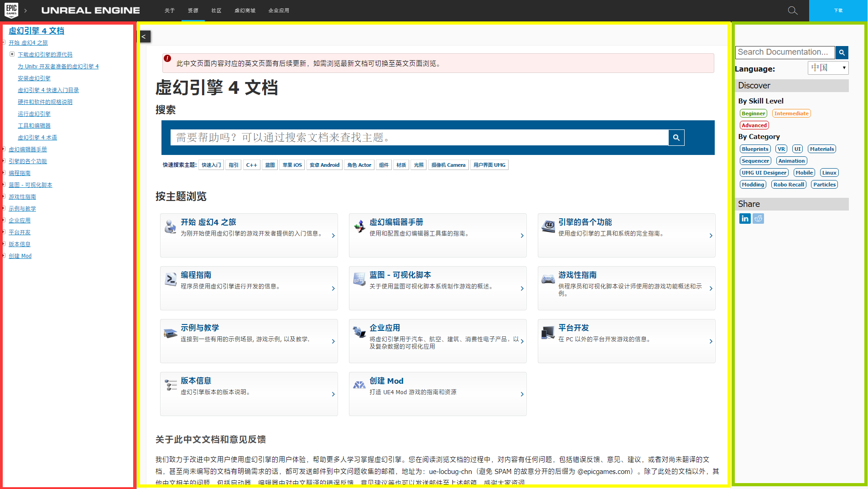This screenshot has height=489, width=868.
Task: Click the arrow on the 开始 虚幻4 之旅 card
Action: click(333, 236)
